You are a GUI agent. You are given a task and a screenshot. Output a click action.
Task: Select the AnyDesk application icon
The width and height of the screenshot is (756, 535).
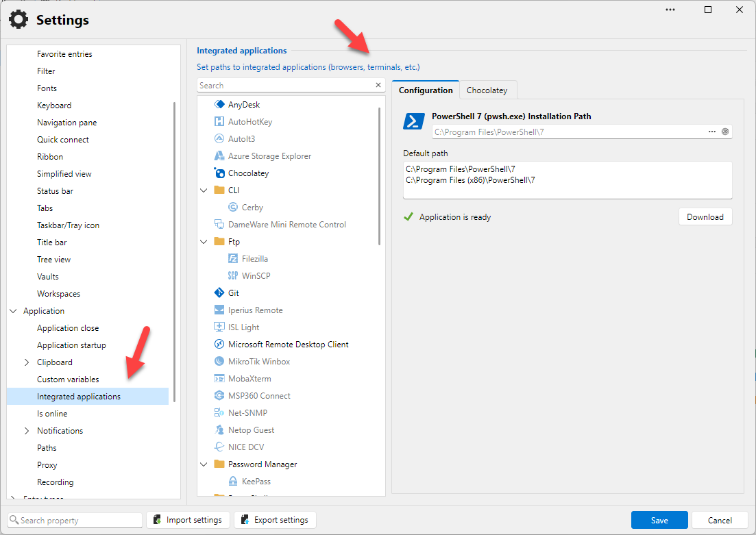click(x=219, y=104)
